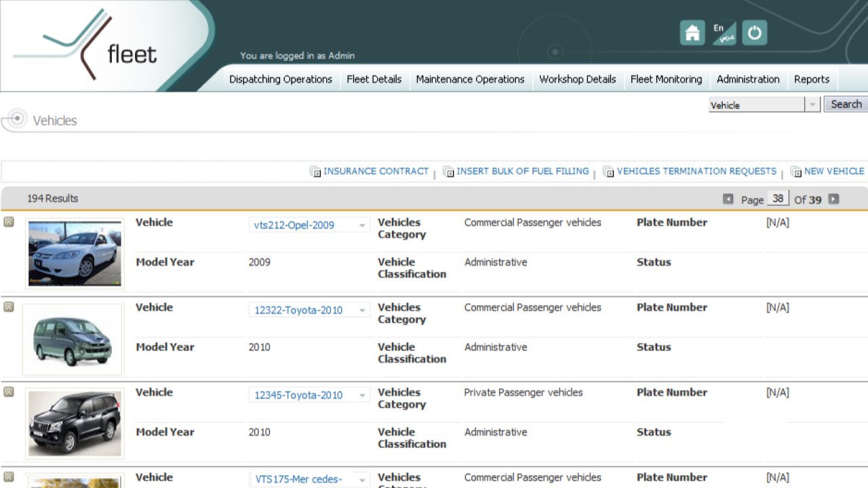Expand the Vehicle search type dropdown

(812, 105)
